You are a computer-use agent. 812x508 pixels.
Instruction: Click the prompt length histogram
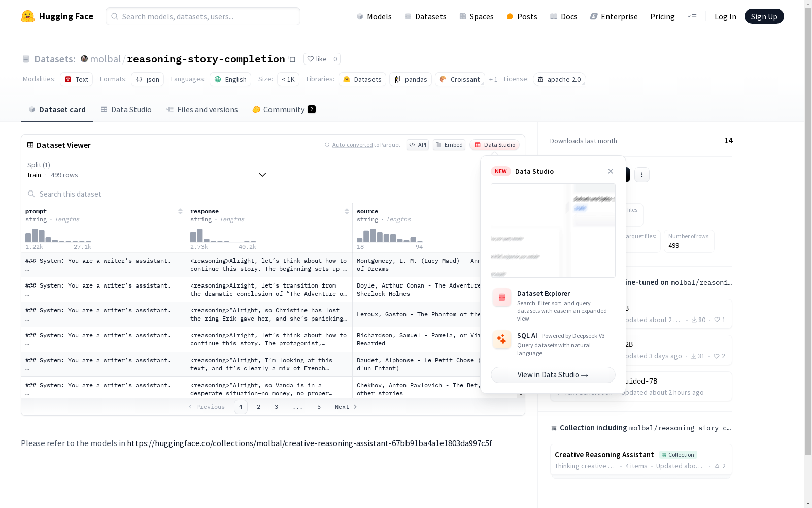pos(58,235)
